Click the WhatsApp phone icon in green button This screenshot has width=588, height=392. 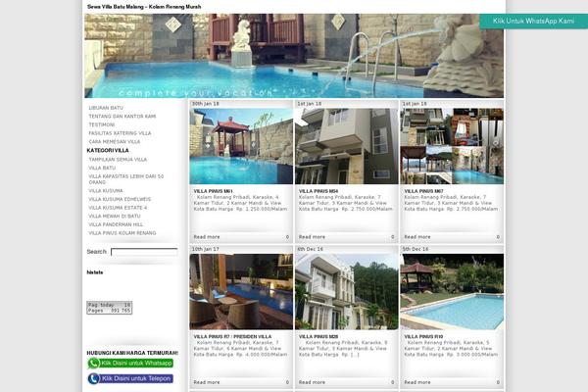click(93, 364)
